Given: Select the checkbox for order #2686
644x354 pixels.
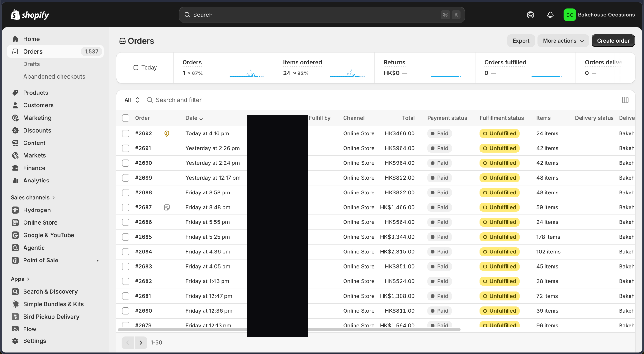Looking at the screenshot, I should (126, 222).
